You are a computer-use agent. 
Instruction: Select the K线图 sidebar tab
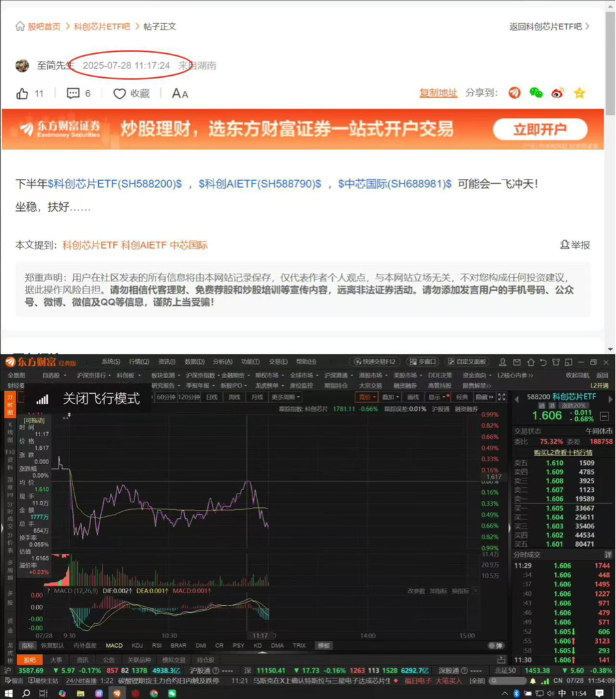tap(10, 432)
